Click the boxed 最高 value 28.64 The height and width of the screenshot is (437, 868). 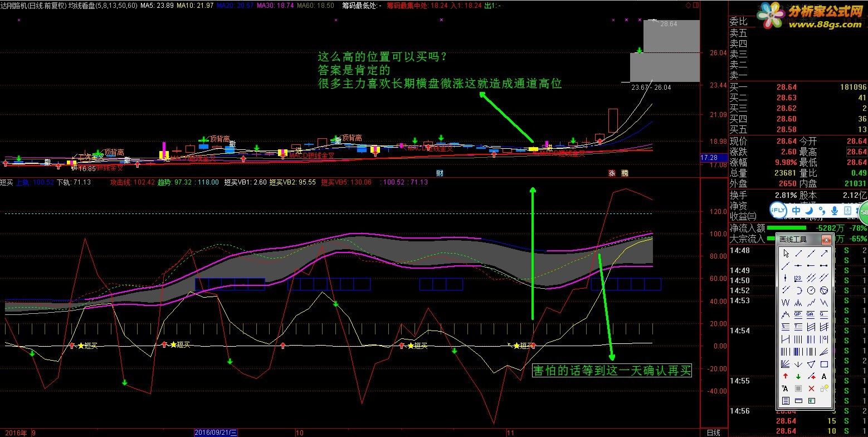pyautogui.click(x=856, y=152)
